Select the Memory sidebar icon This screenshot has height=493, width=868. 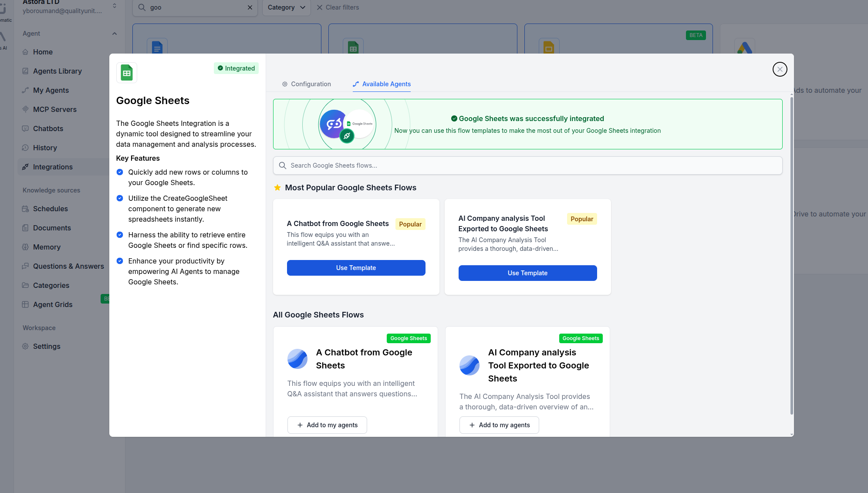(x=26, y=247)
